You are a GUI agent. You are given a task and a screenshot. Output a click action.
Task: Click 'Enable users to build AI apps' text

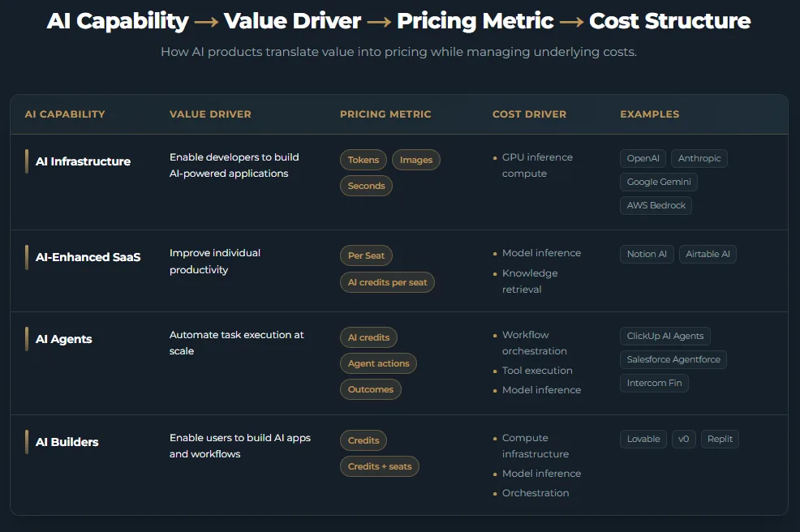click(240, 438)
